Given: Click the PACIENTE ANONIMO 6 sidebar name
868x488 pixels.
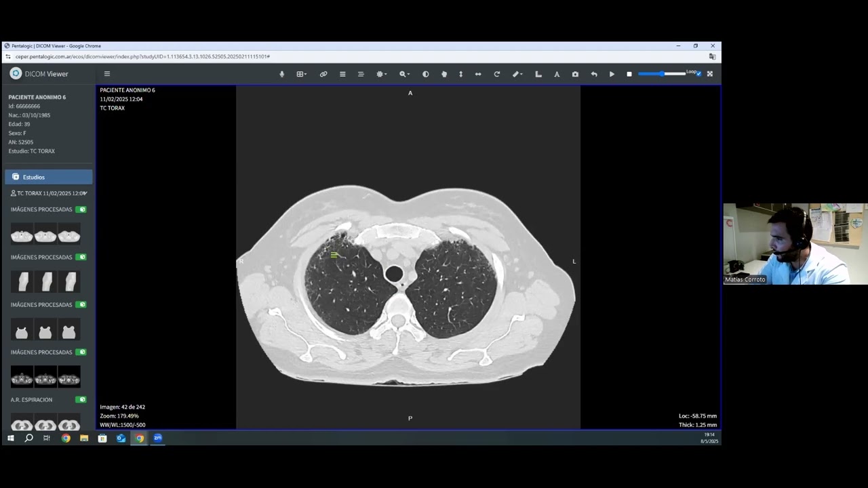Looking at the screenshot, I should click(x=37, y=97).
